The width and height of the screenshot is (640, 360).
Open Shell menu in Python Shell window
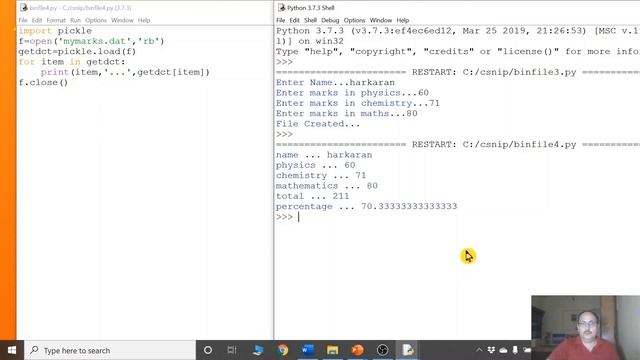click(x=310, y=20)
